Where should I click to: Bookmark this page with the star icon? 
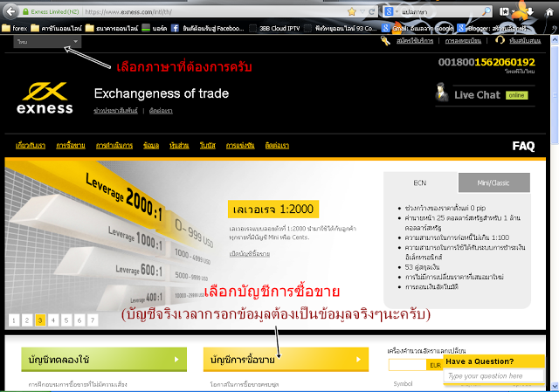pos(352,11)
